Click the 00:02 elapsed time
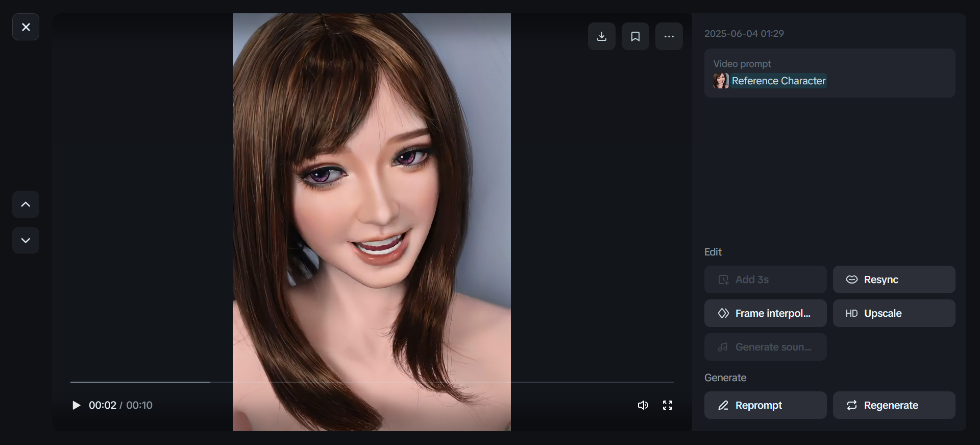 [103, 405]
